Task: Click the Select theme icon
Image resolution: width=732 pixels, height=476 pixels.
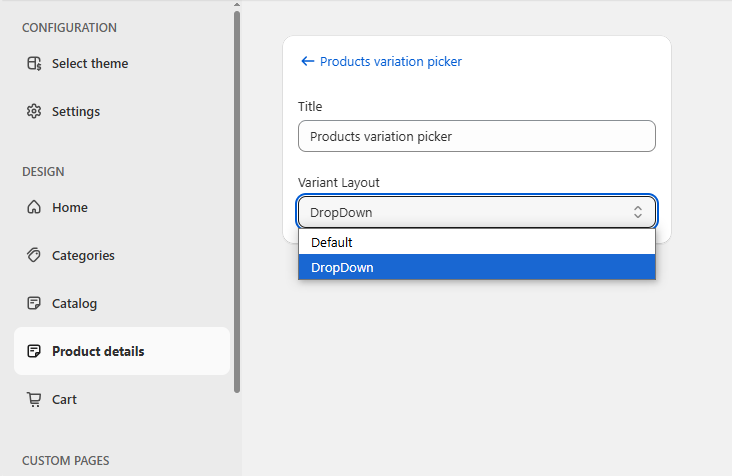Action: coord(34,63)
